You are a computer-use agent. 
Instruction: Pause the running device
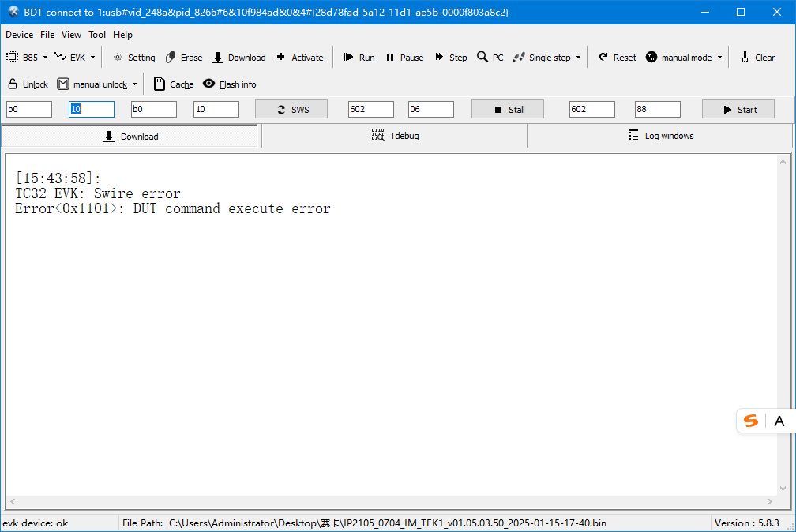point(404,58)
